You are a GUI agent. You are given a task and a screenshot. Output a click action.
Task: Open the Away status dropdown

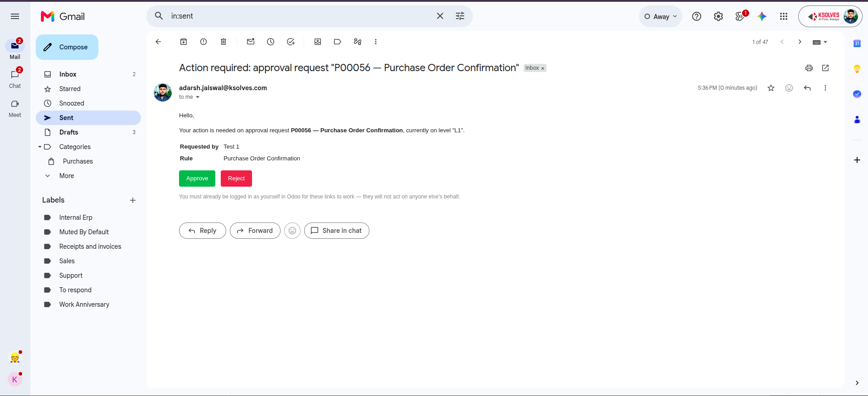pos(660,16)
